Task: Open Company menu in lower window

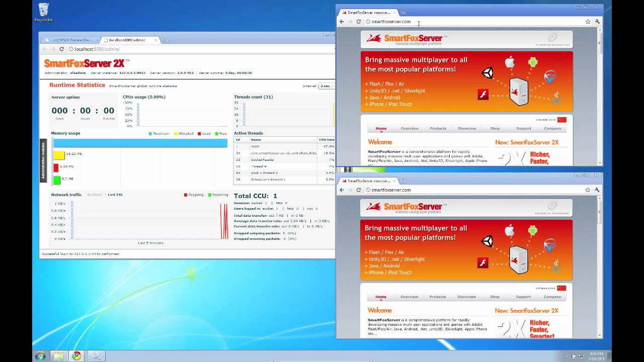Action: (552, 297)
